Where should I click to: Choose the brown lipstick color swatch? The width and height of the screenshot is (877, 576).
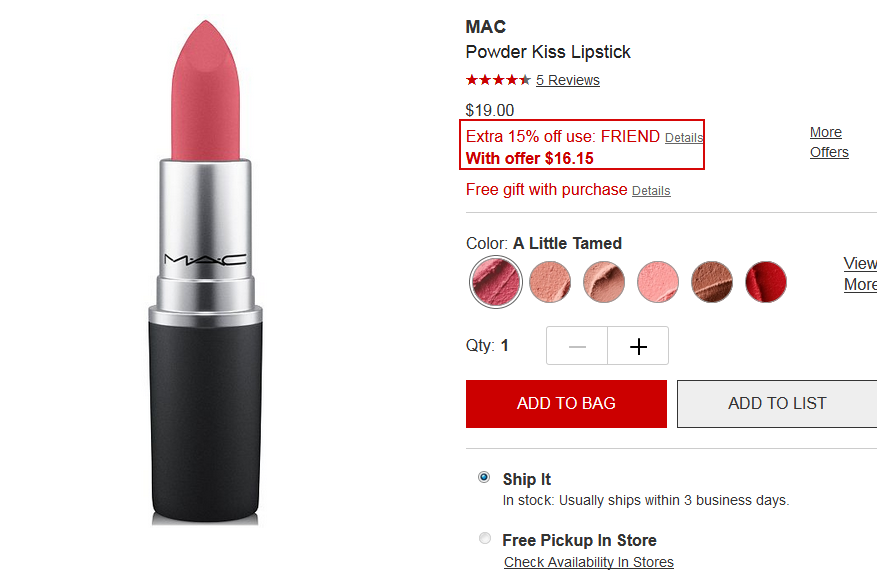point(712,282)
